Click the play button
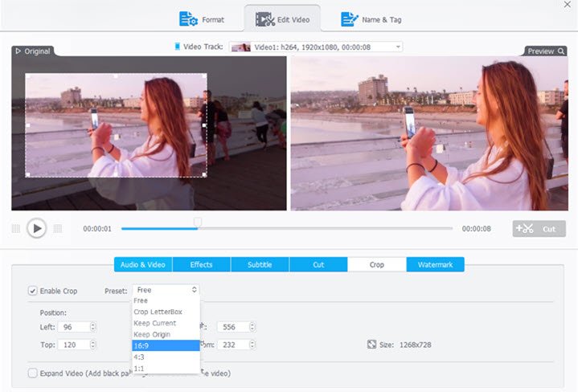The width and height of the screenshot is (578, 392). click(36, 229)
